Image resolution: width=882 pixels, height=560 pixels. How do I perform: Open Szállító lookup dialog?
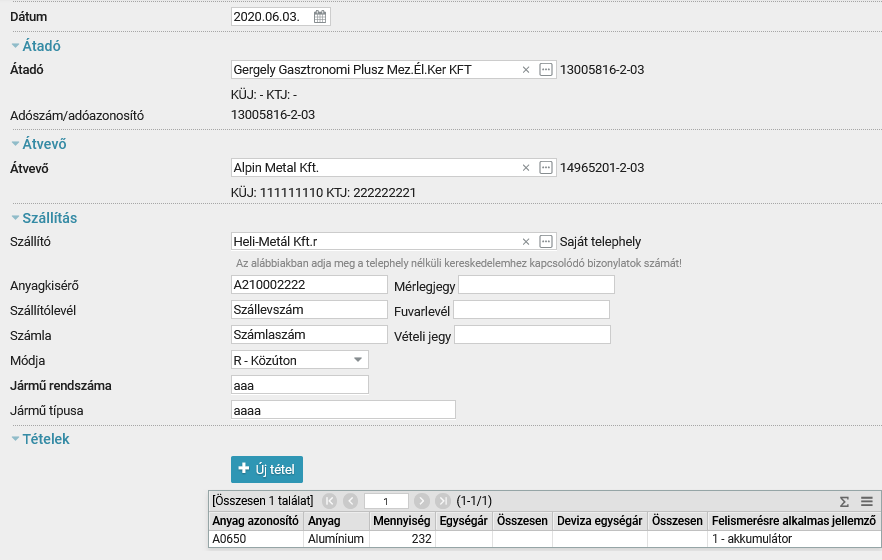546,242
